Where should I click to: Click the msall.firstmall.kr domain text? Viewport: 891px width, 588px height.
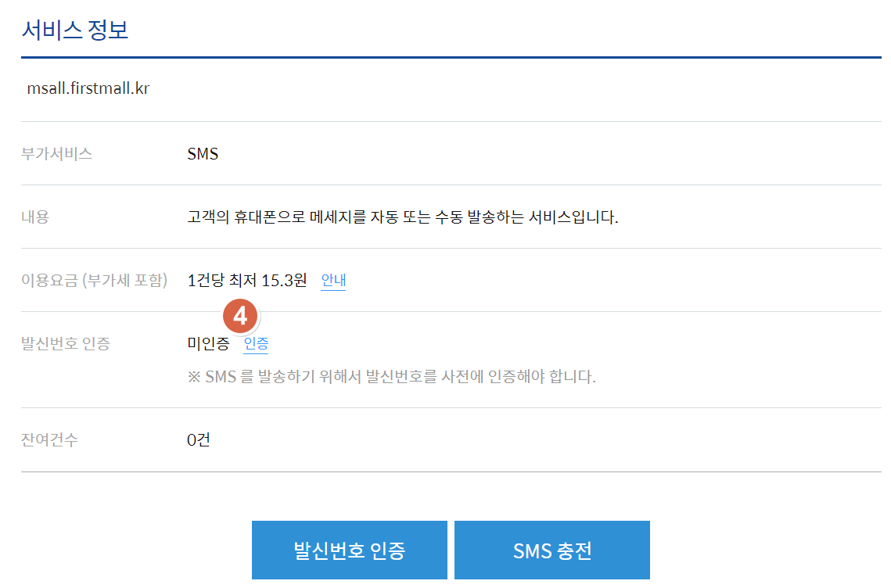click(88, 88)
